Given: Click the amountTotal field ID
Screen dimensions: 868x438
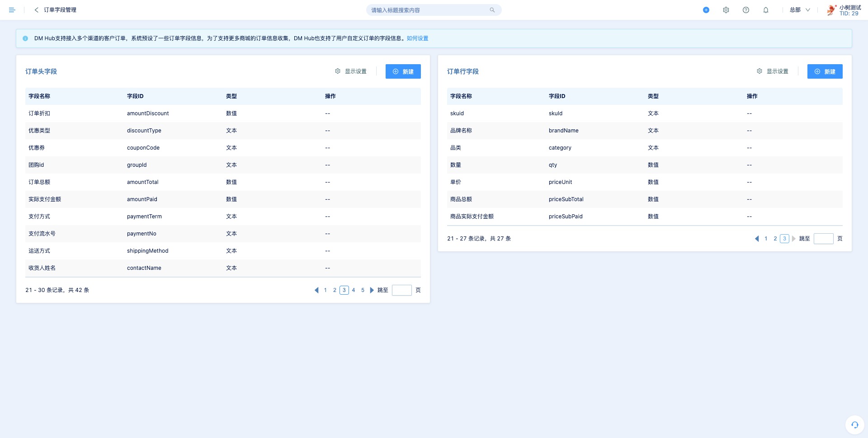Looking at the screenshot, I should 143,182.
